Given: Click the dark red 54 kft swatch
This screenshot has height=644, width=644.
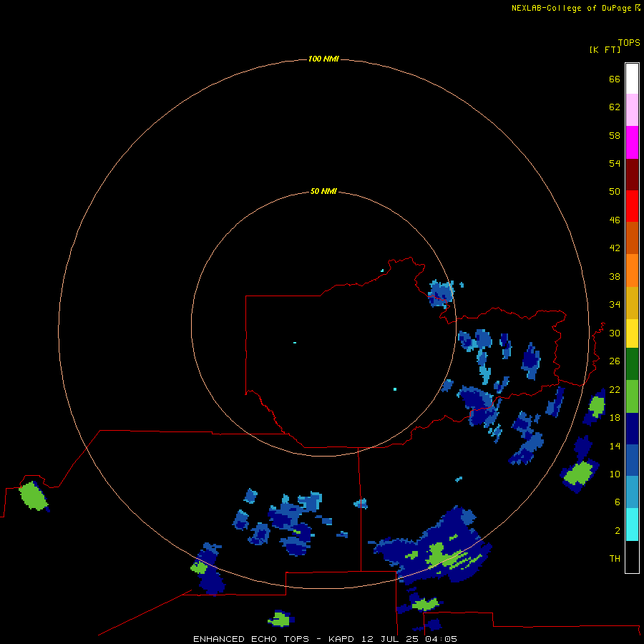Looking at the screenshot, I should pos(632,174).
